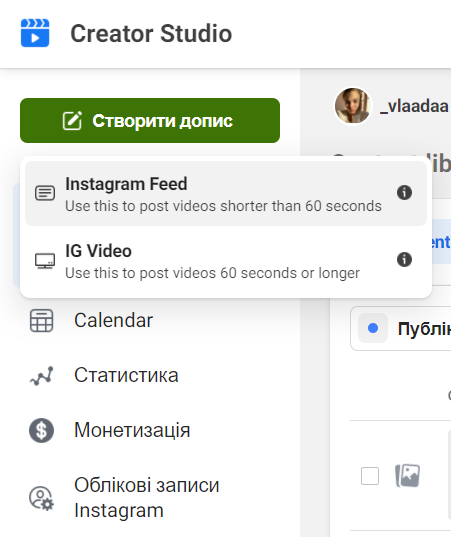Click the _vlaadaa account name
Image resolution: width=451 pixels, height=537 pixels.
tap(414, 106)
